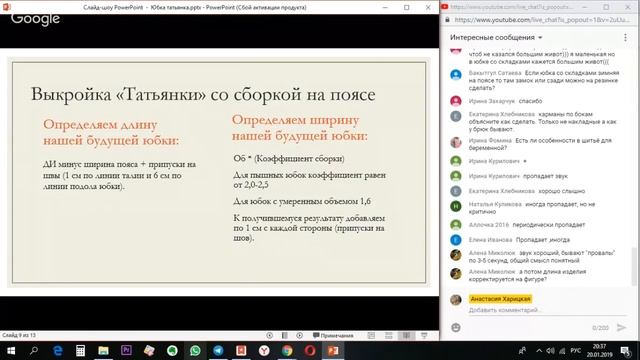This screenshot has height=360, width=640.
Task: Click text Для юбок с умеренным объемом 1,6
Action: 302,201
